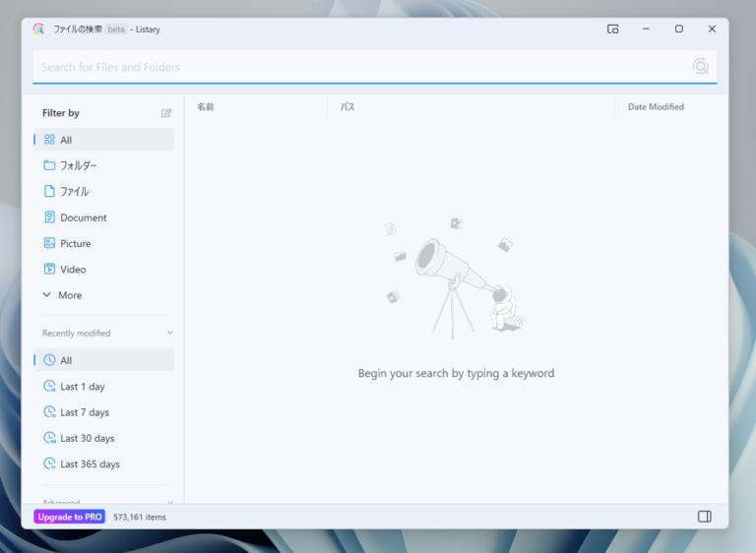
Task: Expand the More filter options
Action: click(69, 295)
